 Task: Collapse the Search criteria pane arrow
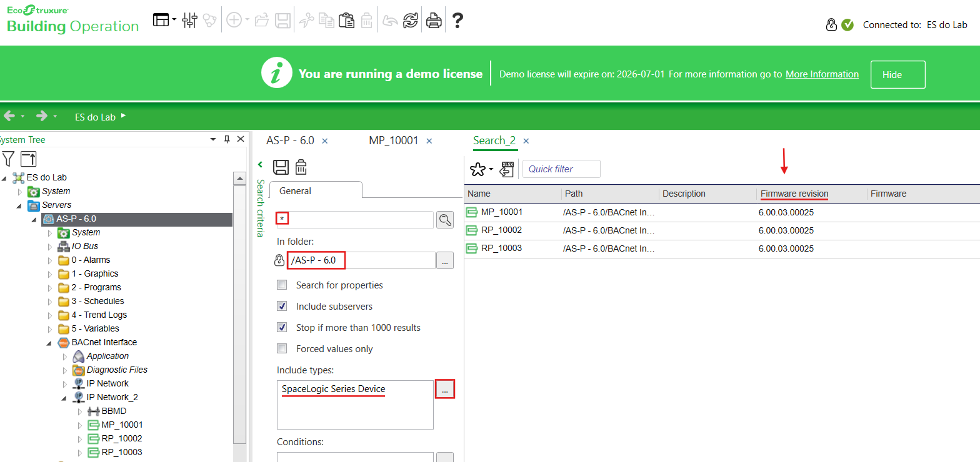[x=261, y=165]
